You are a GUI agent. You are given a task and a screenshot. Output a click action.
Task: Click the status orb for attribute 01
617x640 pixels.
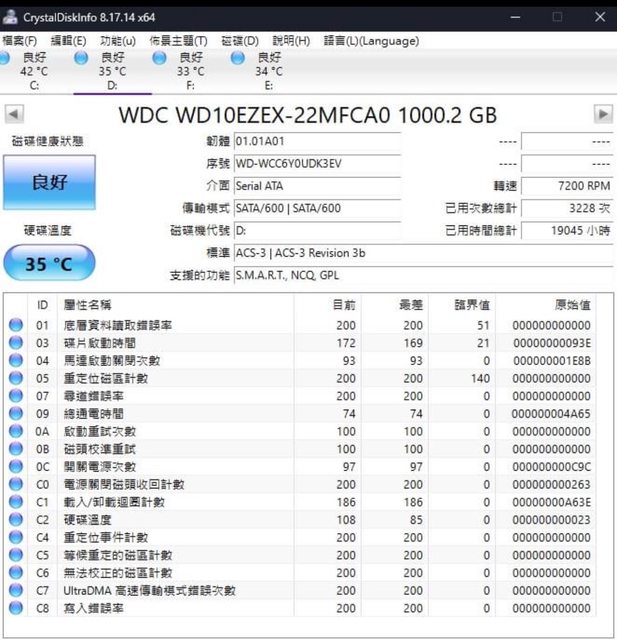[x=15, y=326]
